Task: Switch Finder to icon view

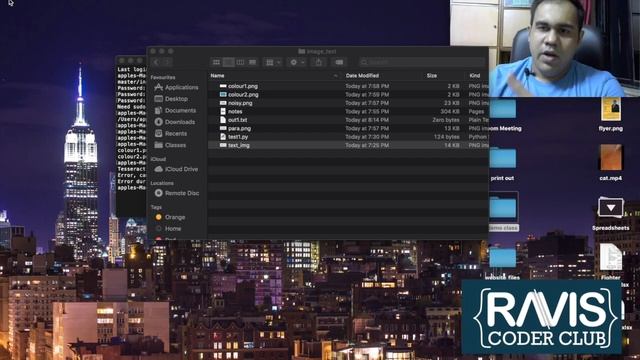Action: 217,62
